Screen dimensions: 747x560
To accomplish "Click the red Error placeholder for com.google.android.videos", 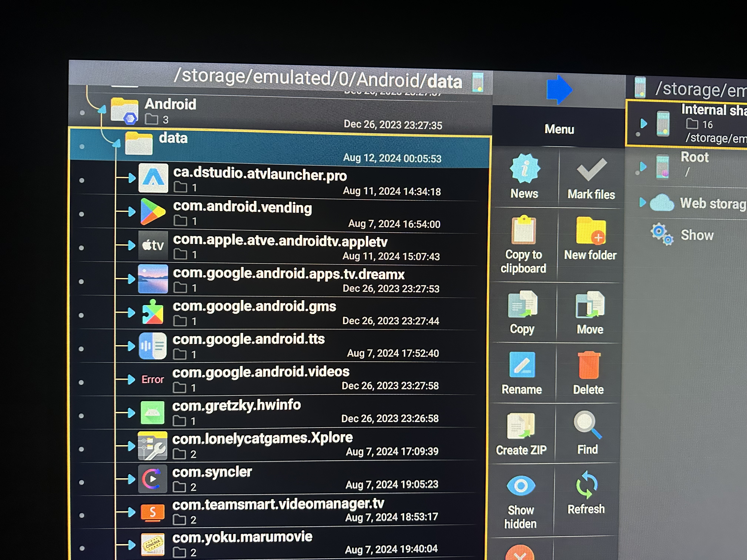I will coord(153,379).
